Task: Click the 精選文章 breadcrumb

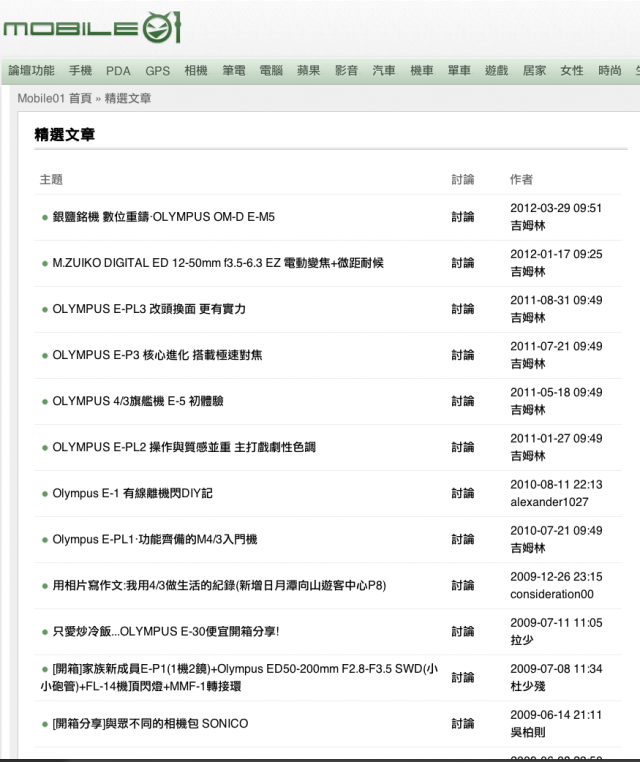Action: (x=128, y=98)
